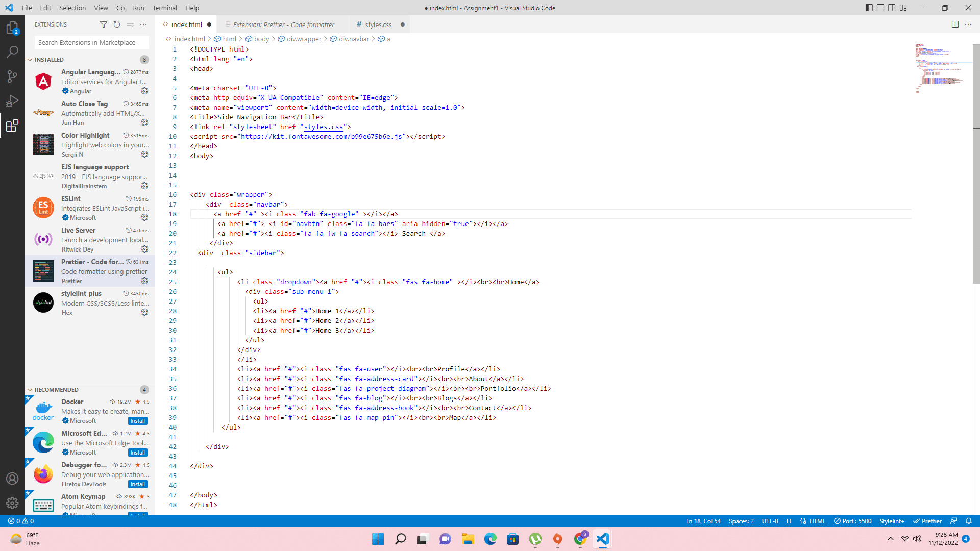Click the notifications bell in the status bar
The image size is (980, 551).
tap(969, 521)
